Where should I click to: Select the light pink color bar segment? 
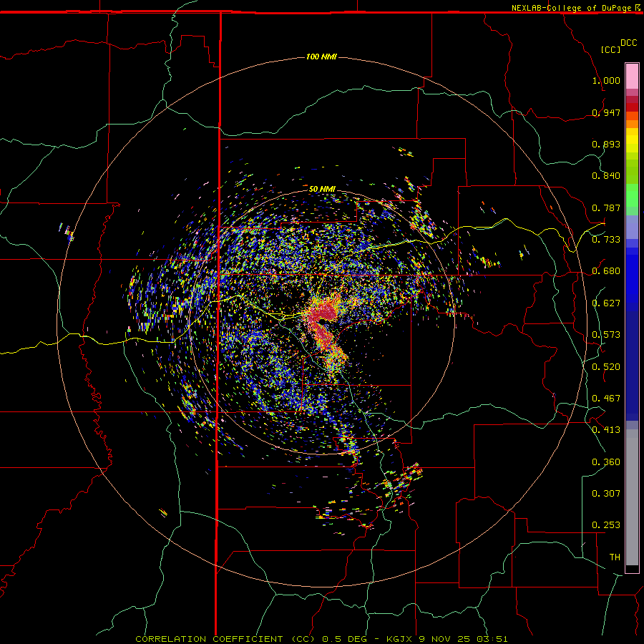coord(632,77)
